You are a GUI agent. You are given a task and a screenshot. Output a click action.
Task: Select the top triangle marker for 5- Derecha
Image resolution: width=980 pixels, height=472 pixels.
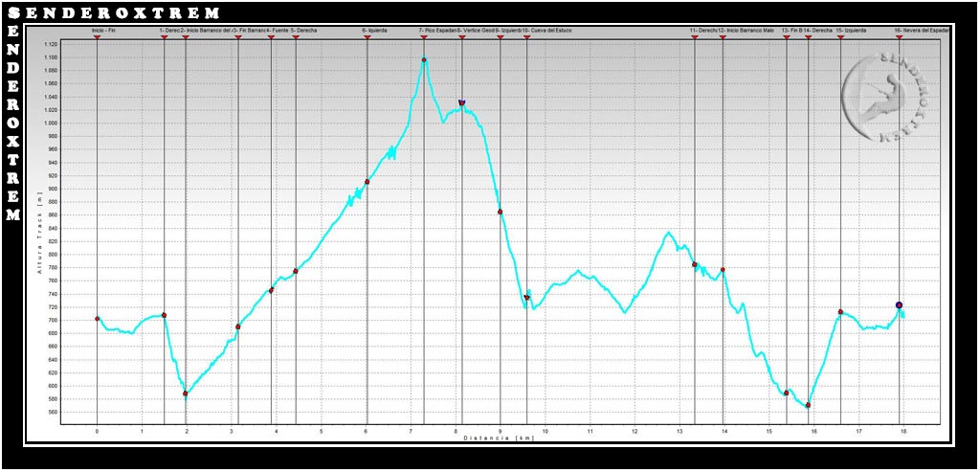tap(296, 37)
